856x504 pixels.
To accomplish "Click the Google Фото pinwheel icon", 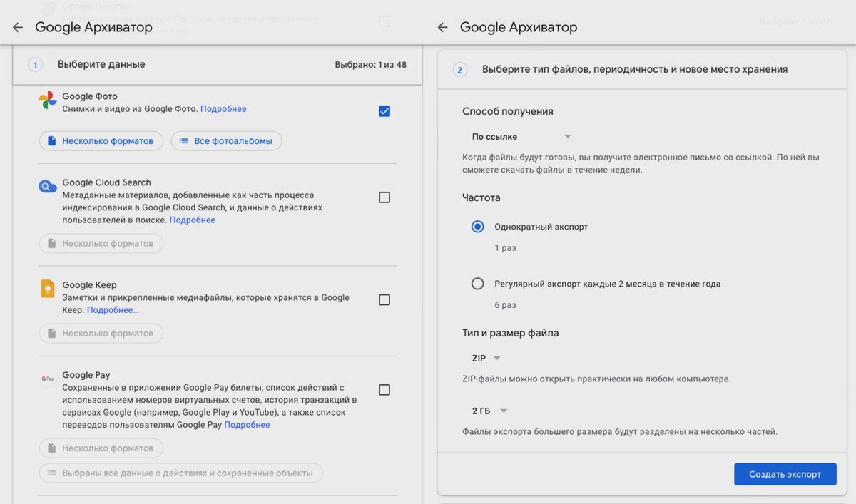I will pos(48,101).
